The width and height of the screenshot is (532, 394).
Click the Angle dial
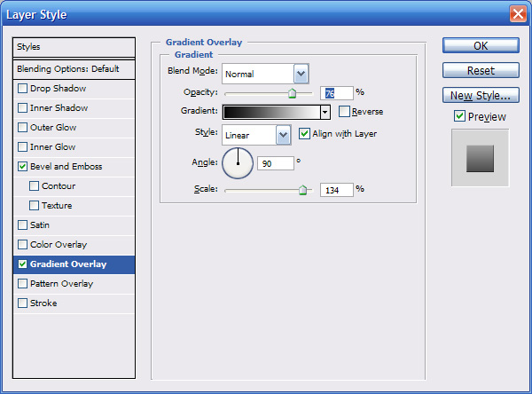(x=238, y=163)
